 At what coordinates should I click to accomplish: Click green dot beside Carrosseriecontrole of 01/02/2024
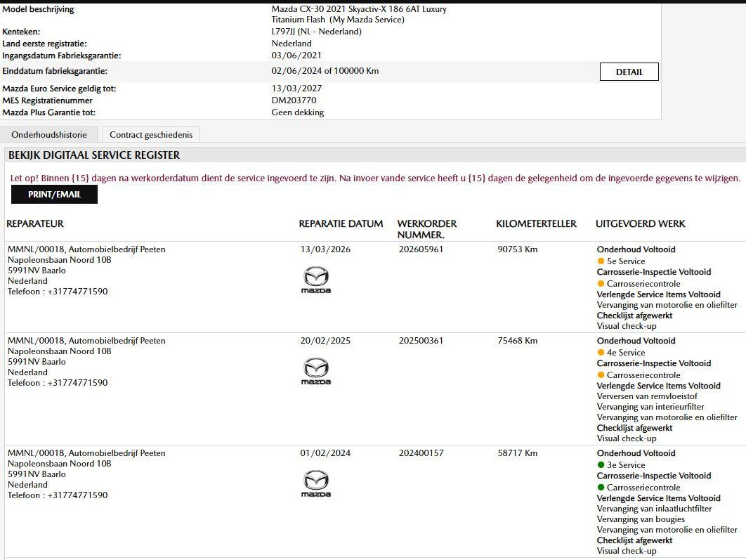(x=601, y=487)
